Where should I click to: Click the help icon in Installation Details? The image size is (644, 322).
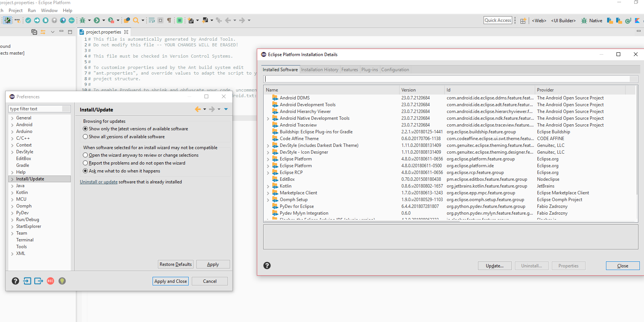(x=267, y=266)
